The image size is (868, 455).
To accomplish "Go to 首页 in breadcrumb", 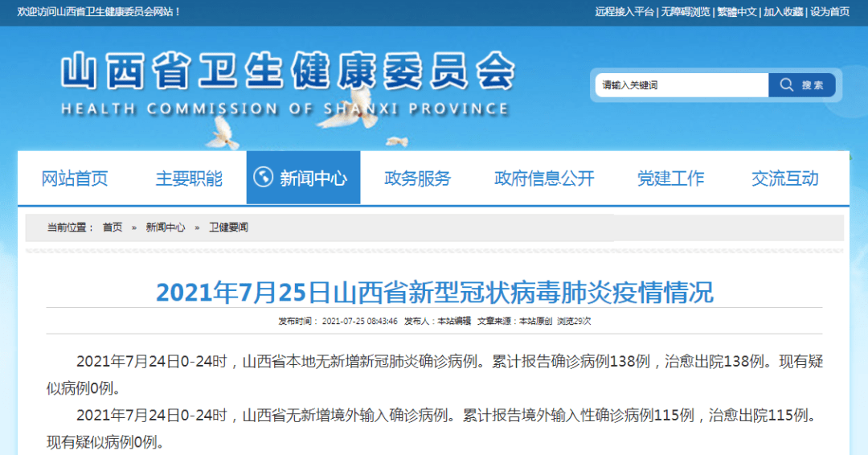I will coord(113,227).
